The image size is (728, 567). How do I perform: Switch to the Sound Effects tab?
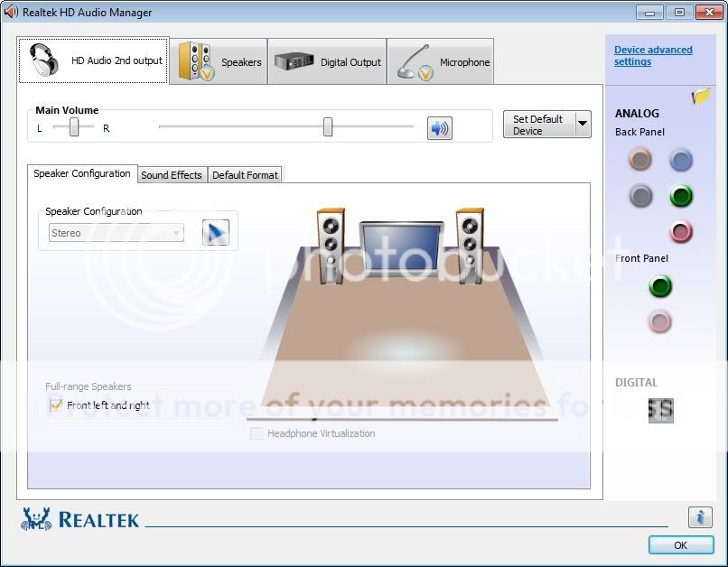[x=172, y=175]
